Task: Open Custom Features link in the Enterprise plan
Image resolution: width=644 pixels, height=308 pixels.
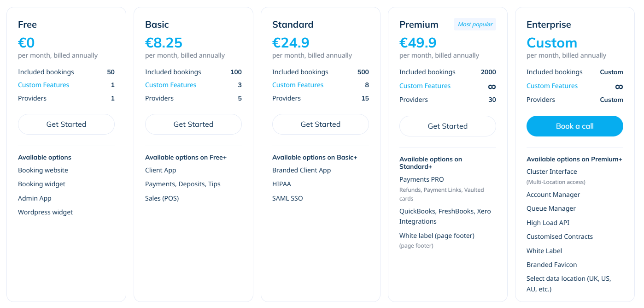Action: (x=552, y=86)
